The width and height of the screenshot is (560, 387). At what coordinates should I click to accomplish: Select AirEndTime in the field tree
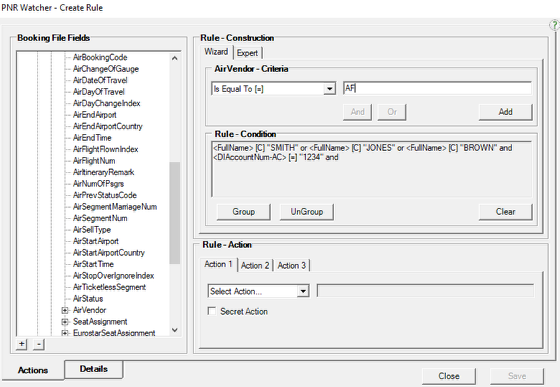[x=92, y=137]
